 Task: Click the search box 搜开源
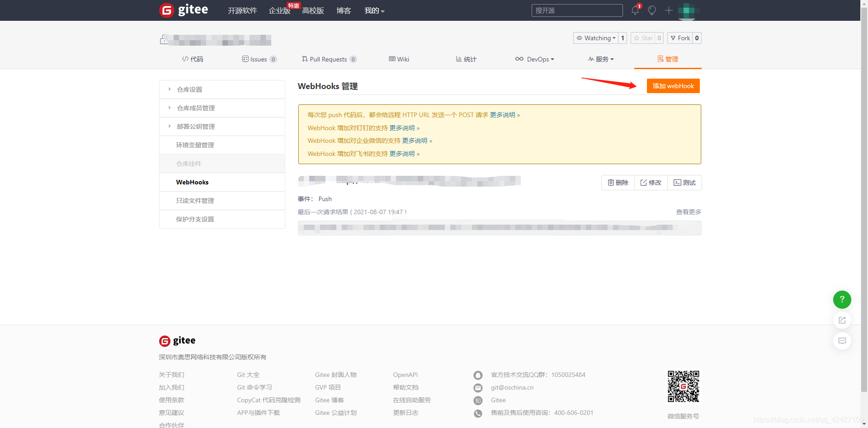click(577, 10)
